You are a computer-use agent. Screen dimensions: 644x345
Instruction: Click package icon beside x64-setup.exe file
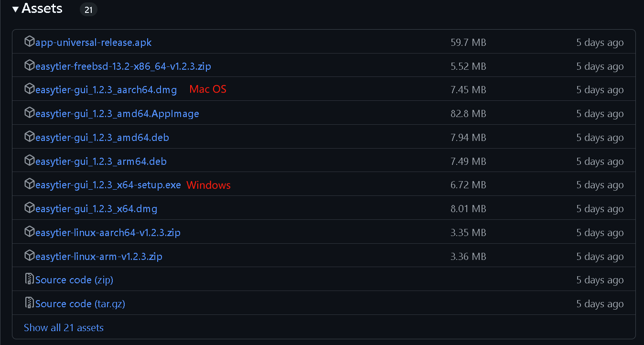coord(30,184)
